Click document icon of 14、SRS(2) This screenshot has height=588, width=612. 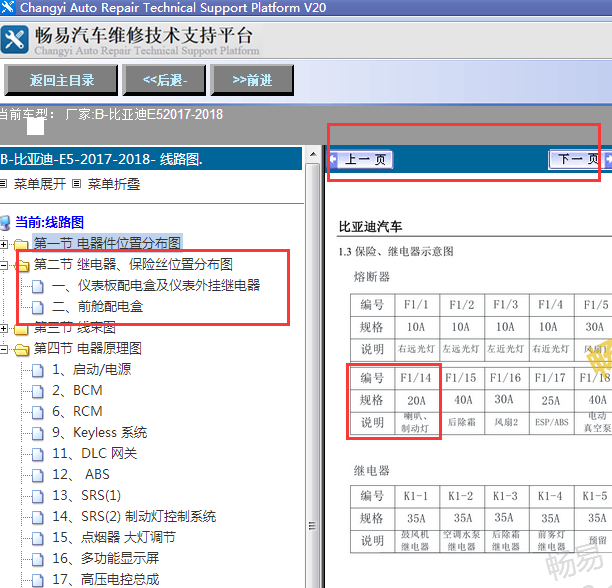[37, 517]
